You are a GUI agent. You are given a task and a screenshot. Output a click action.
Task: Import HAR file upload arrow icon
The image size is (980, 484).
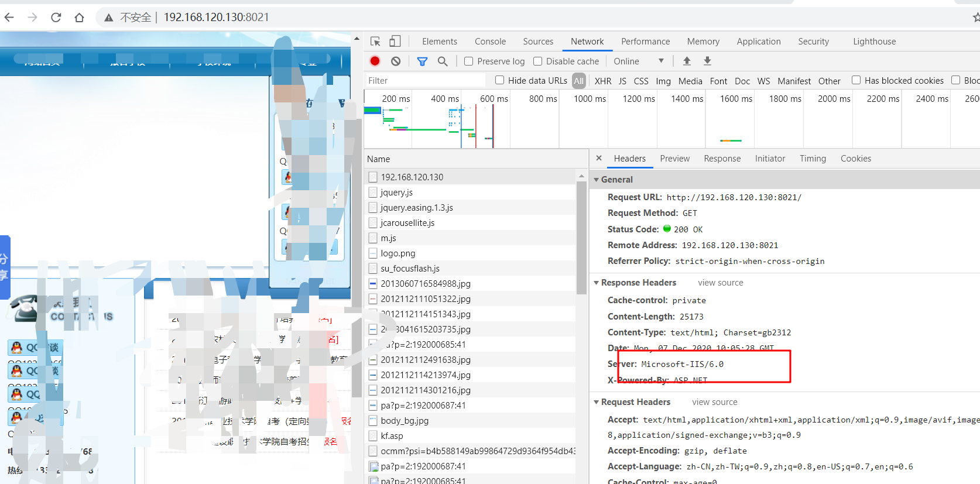[687, 61]
